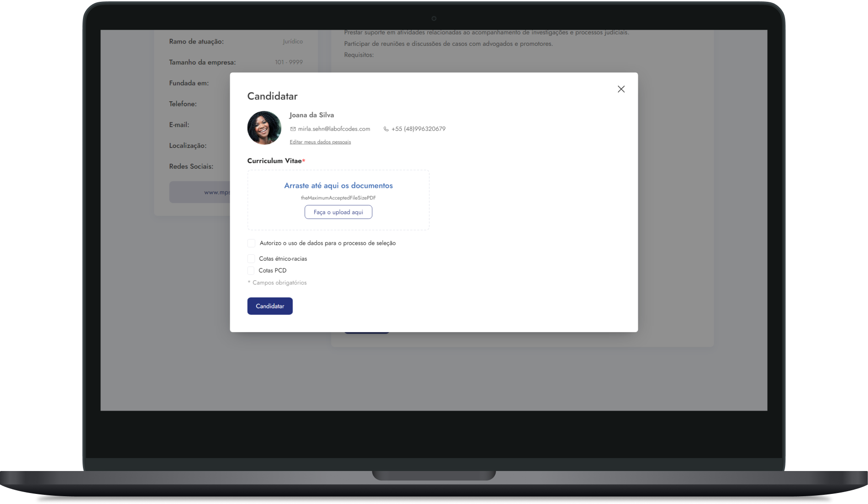Screen dimensions: 868x504
Task: Submit with the blue Candidatar button
Action: [x=270, y=306]
